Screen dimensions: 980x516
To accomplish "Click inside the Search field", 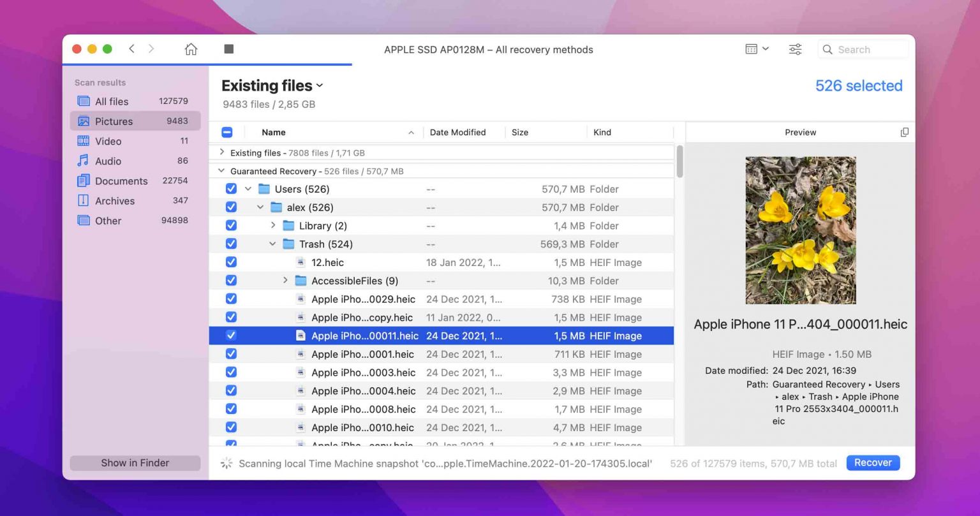I will click(868, 48).
